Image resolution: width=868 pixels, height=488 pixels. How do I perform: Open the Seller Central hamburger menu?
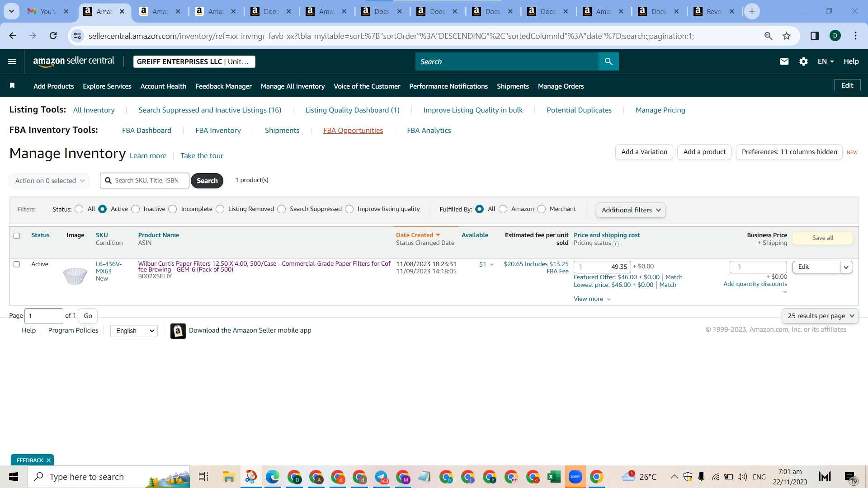[x=12, y=61]
